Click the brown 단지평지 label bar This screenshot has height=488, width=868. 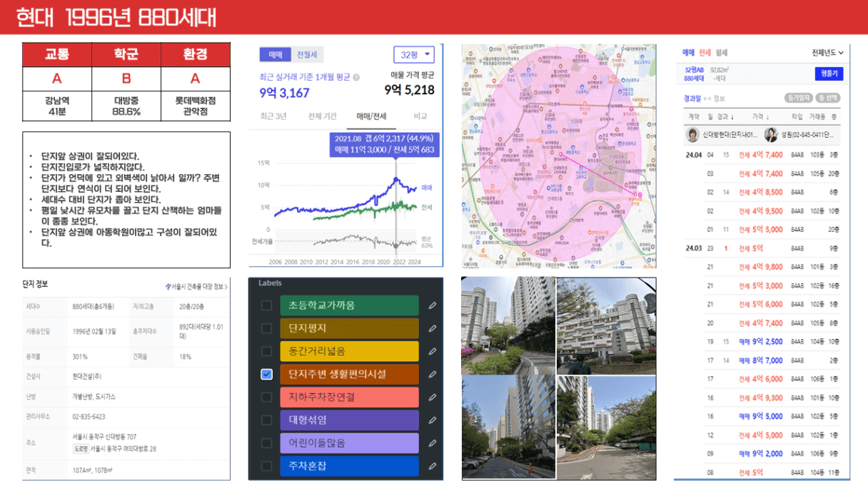click(x=349, y=328)
